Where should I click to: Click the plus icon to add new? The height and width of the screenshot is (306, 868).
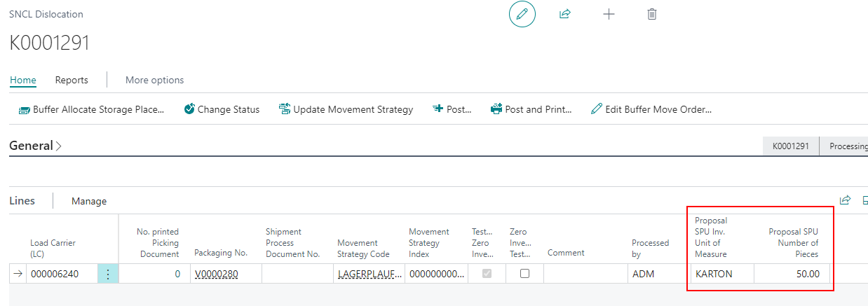click(609, 14)
